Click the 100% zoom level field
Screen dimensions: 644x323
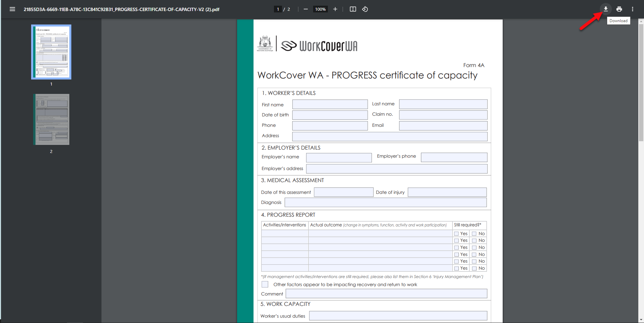coord(320,9)
